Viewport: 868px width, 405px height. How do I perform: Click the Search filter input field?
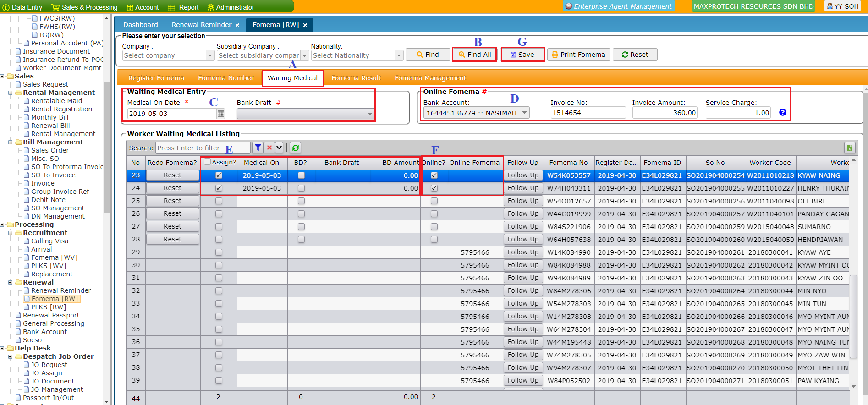pyautogui.click(x=203, y=148)
